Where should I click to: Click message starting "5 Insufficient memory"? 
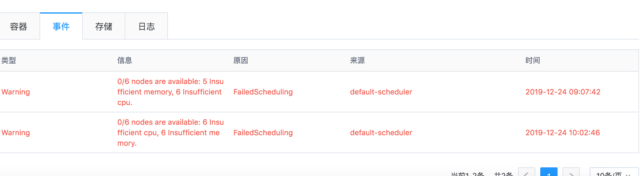click(170, 92)
